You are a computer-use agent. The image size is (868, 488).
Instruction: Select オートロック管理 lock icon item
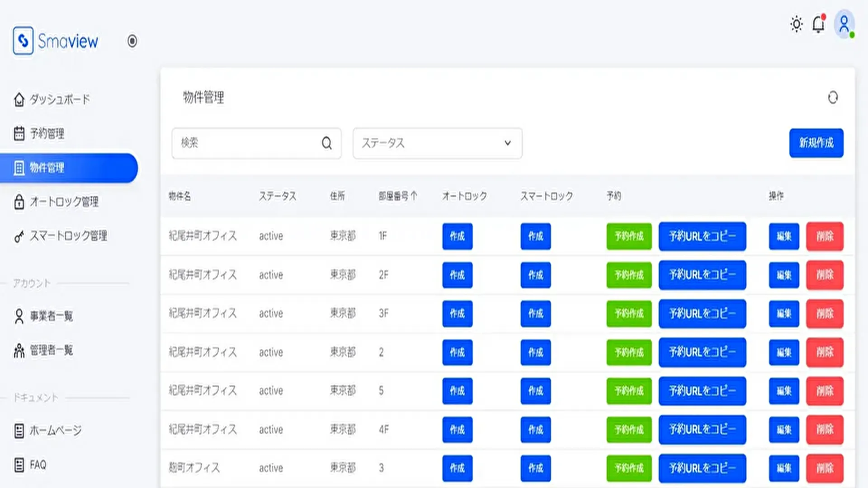[63, 202]
